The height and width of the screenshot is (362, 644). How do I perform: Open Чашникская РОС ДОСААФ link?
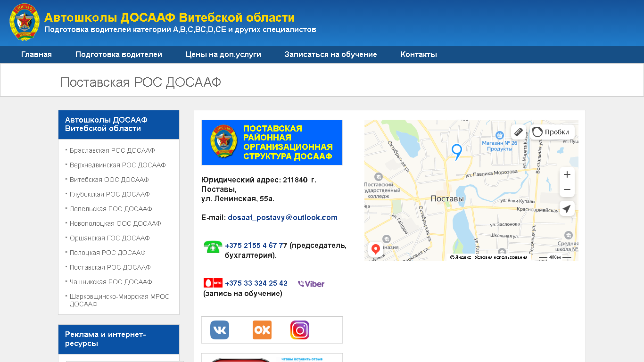point(111,282)
